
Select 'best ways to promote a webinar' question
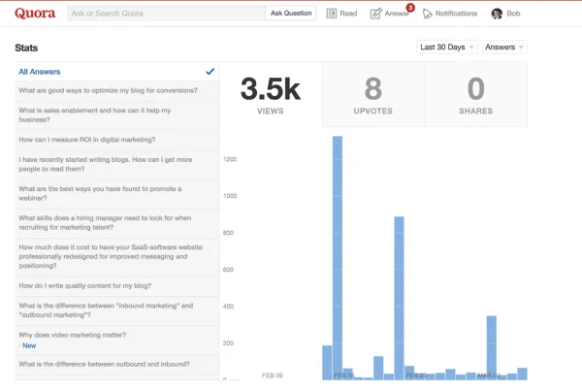[117, 194]
